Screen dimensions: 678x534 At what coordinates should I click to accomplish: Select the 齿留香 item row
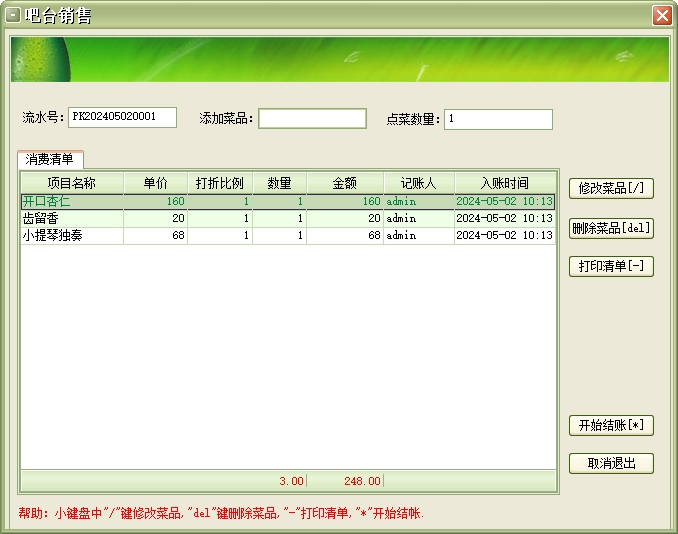point(72,218)
